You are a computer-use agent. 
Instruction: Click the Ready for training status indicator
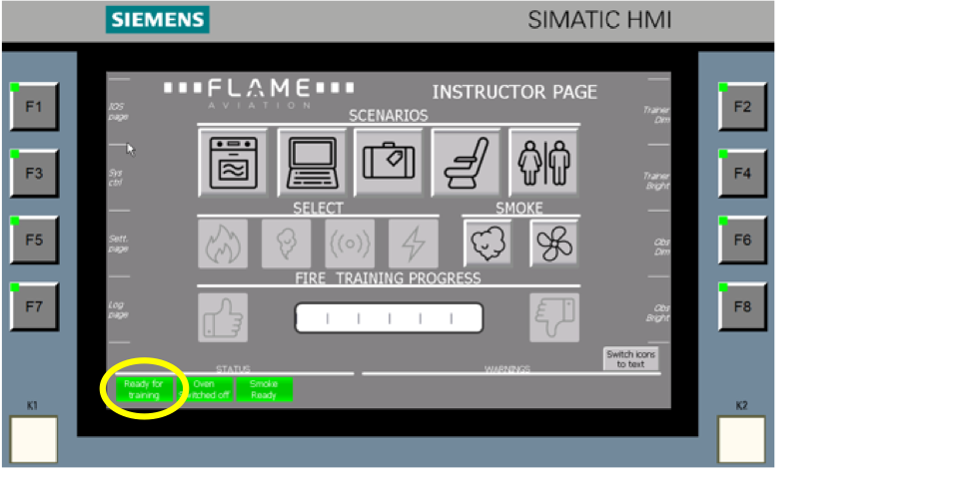(x=144, y=389)
